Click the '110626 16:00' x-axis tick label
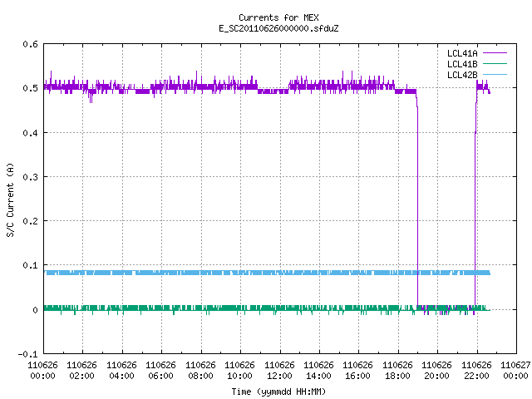The width and height of the screenshot is (532, 399). coord(358,371)
